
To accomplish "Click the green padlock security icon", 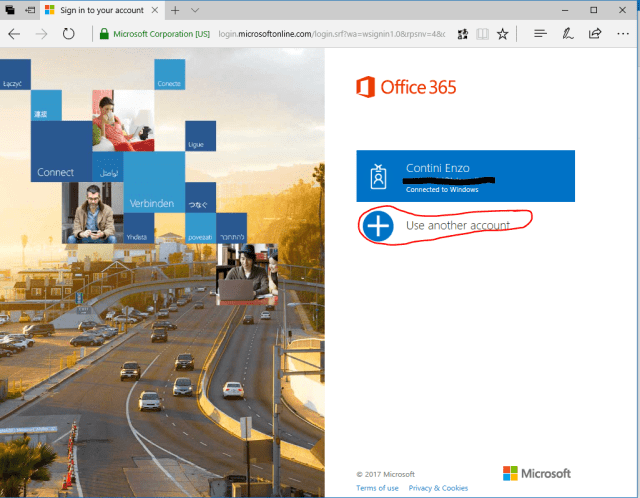I will click(104, 33).
